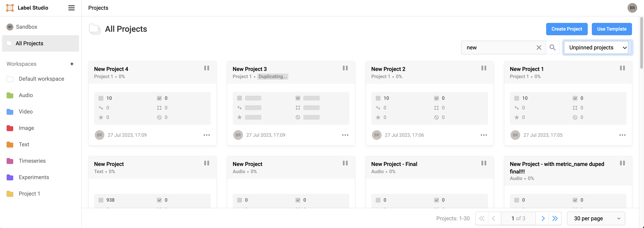Open the Unpinned projects dropdown
644x228 pixels.
[x=597, y=48]
